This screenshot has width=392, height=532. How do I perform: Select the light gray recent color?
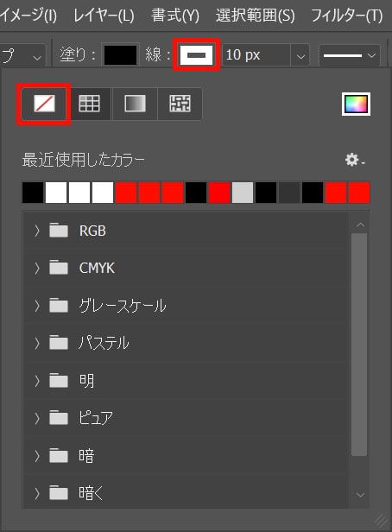[x=243, y=193]
